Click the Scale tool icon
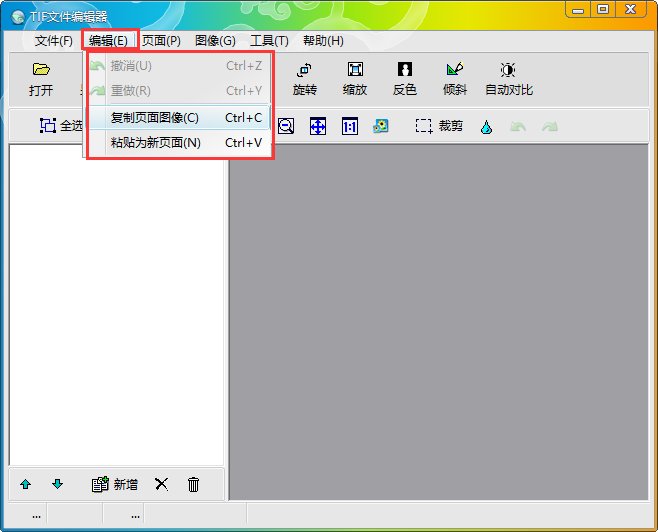The height and width of the screenshot is (532, 658). point(355,69)
